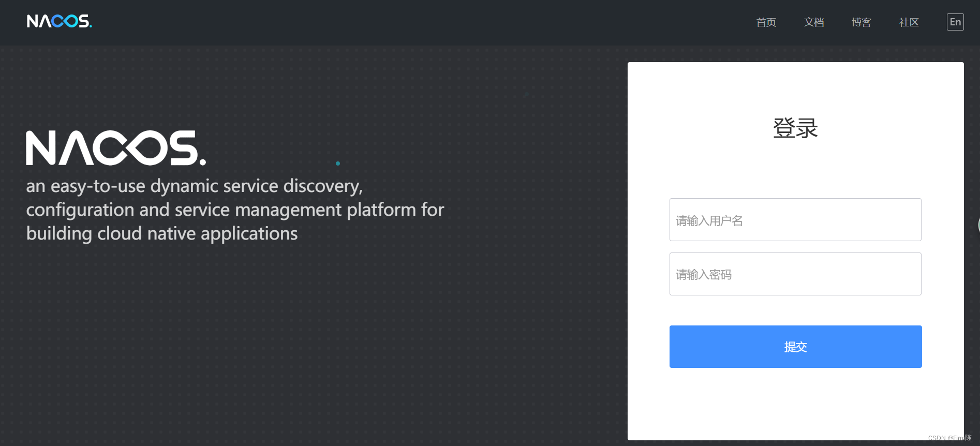Click the 登录 login heading text

[x=795, y=128]
